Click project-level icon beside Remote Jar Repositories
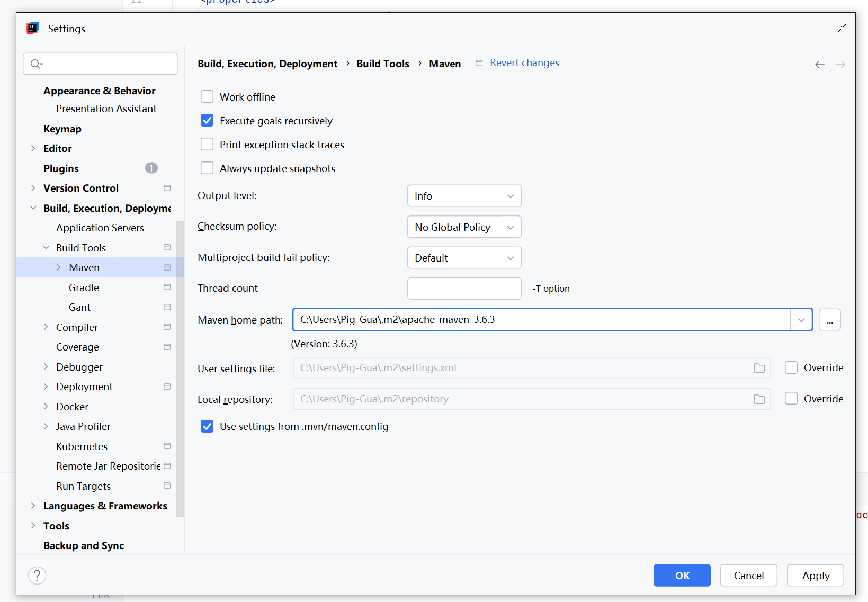 pos(167,466)
